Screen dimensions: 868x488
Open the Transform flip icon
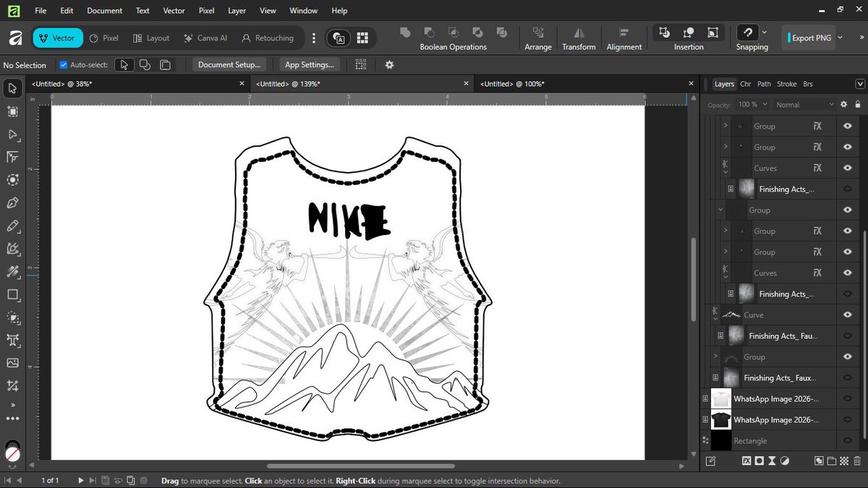click(579, 33)
